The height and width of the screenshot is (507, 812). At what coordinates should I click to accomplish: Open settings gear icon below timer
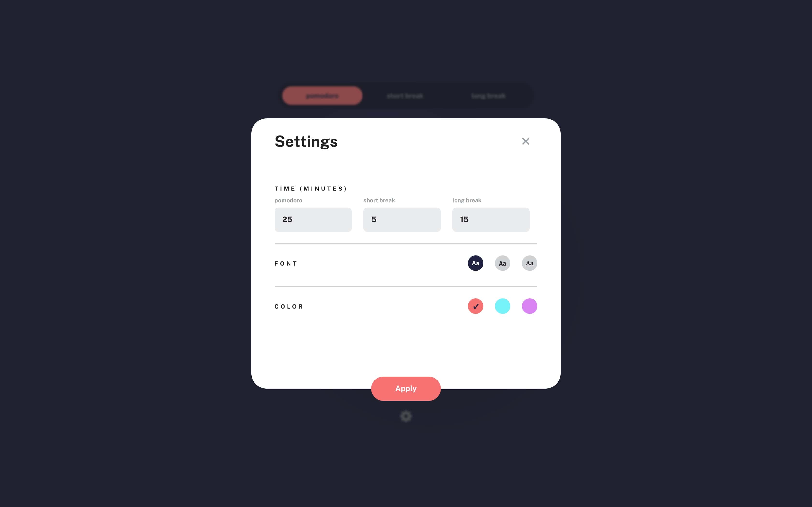point(406,416)
